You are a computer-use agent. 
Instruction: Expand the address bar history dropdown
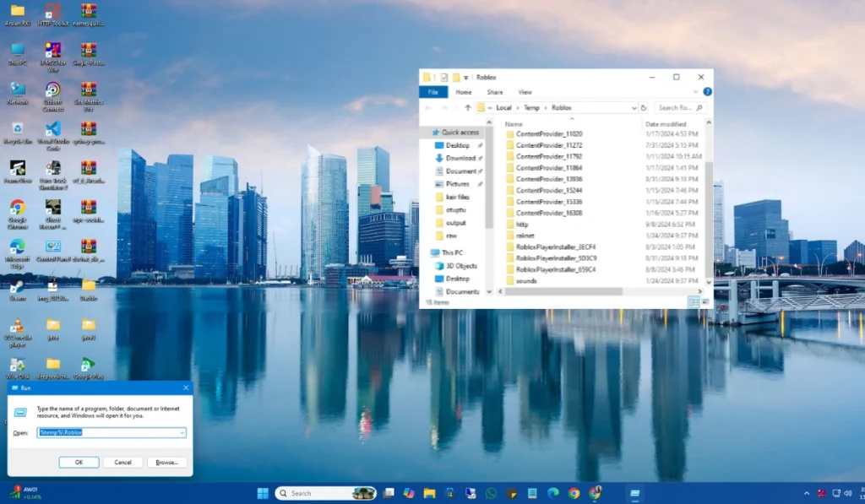(634, 108)
